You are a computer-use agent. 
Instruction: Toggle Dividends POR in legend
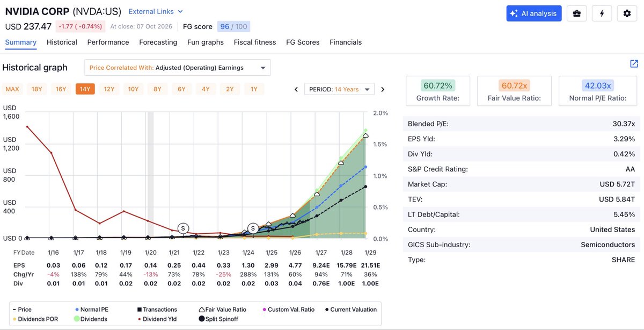[x=35, y=319]
